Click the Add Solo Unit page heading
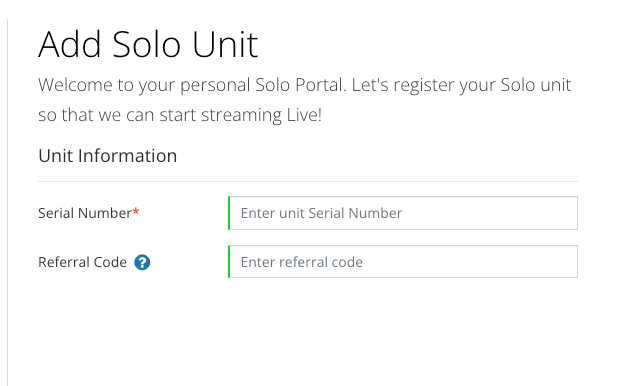The width and height of the screenshot is (627, 386). coord(148,44)
